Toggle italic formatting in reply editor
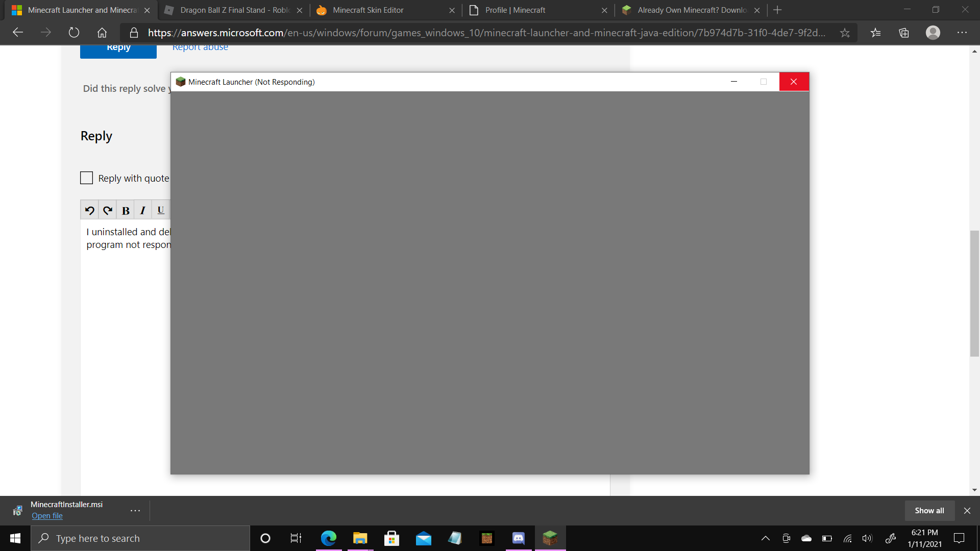This screenshot has height=551, width=980. tap(143, 210)
